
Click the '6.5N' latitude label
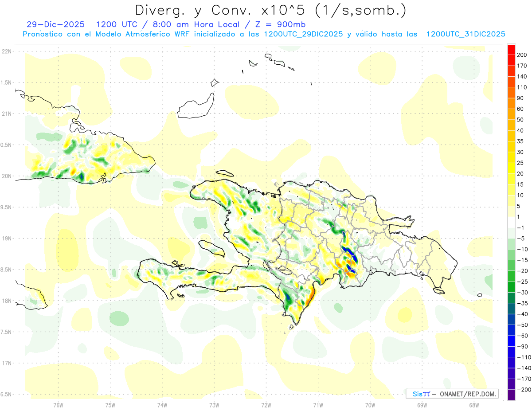pos(7,394)
